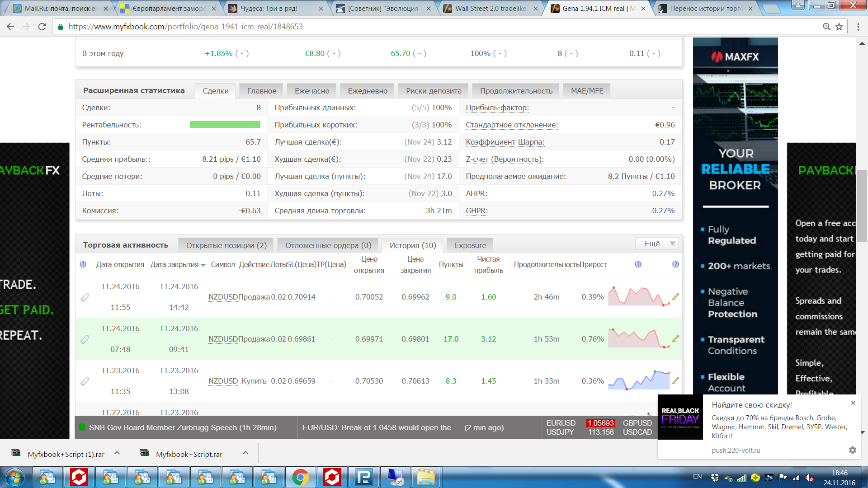The height and width of the screenshot is (488, 868).
Task: Close the Wall Street 2.0 tab
Action: [x=536, y=9]
